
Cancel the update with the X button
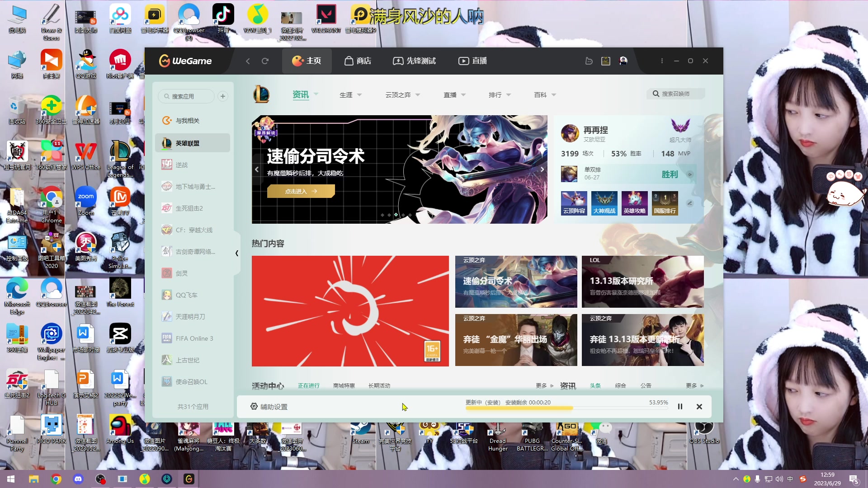point(699,407)
